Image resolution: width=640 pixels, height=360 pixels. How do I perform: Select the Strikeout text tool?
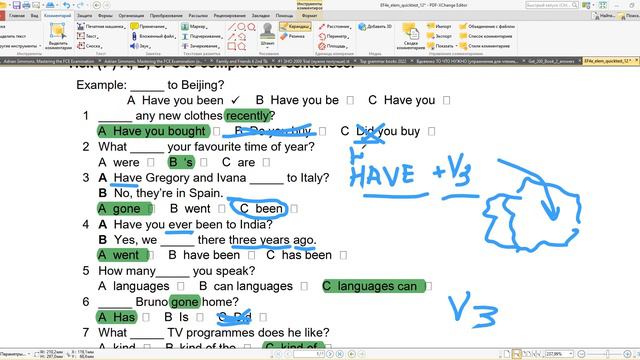pyautogui.click(x=201, y=46)
